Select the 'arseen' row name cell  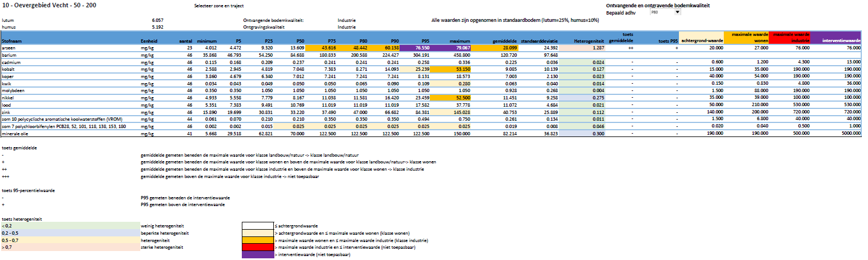click(8, 48)
